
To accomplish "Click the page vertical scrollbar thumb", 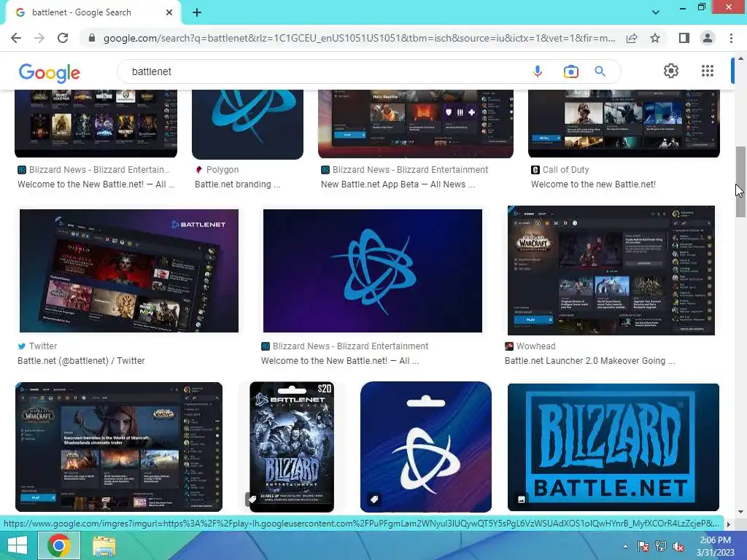I will point(740,182).
